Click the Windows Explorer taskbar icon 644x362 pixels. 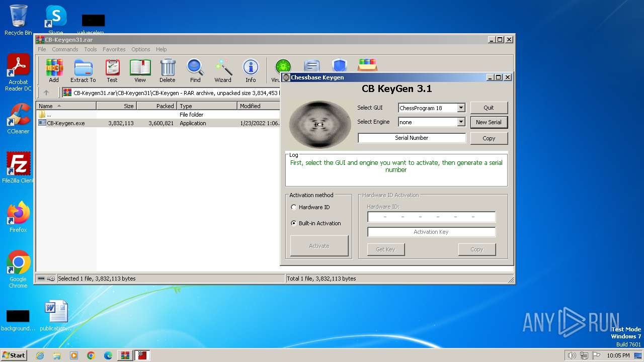pos(57,355)
